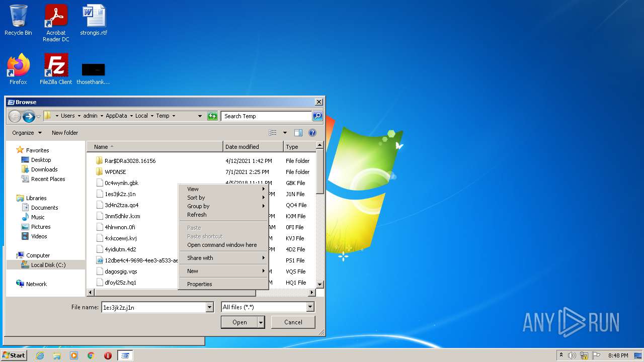Screen dimensions: 644x362
Task: Navigate to the AppData breadcrumb
Action: (x=116, y=116)
